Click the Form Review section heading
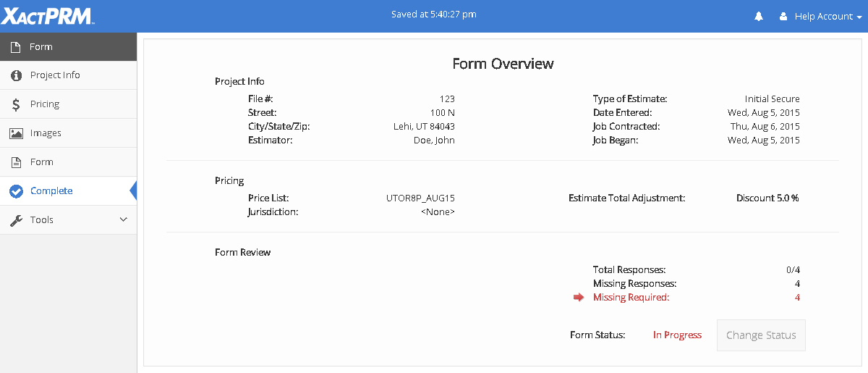This screenshot has height=373, width=868. 243,253
